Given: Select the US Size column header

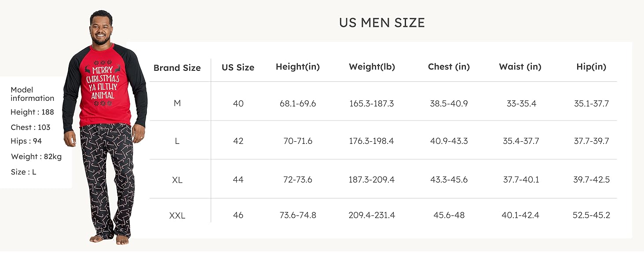Looking at the screenshot, I should [238, 67].
